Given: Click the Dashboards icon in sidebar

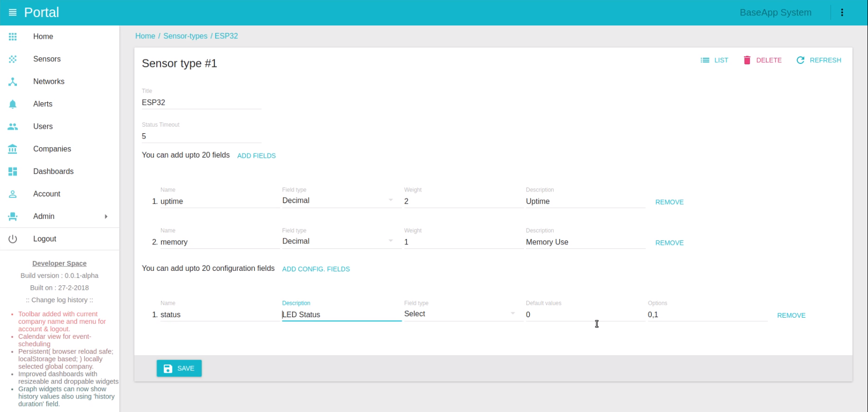Looking at the screenshot, I should point(12,171).
